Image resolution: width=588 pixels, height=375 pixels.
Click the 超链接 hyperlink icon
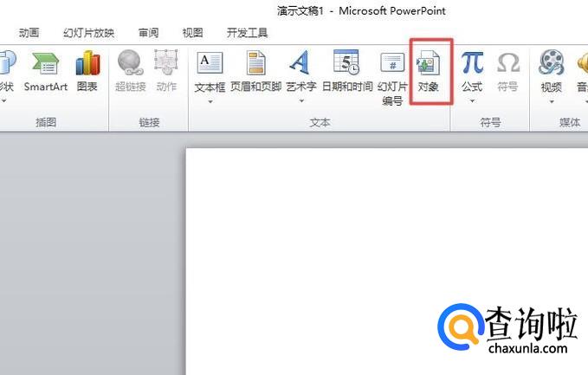(x=131, y=70)
